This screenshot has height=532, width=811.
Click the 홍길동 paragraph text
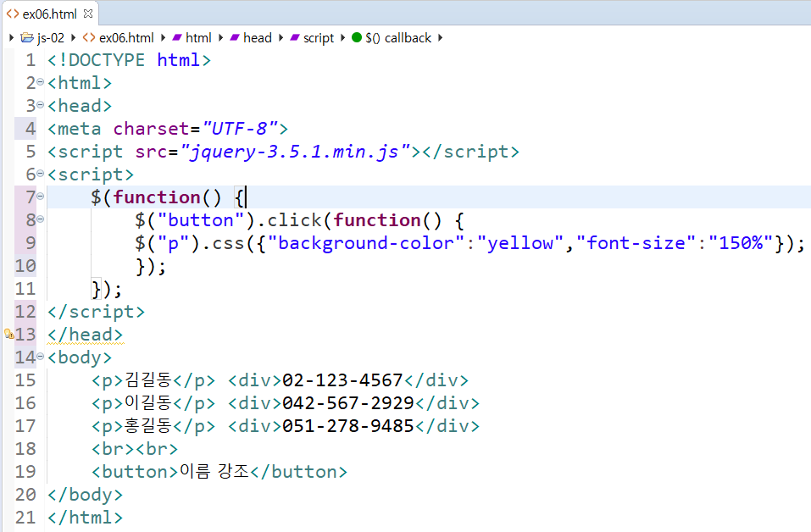coord(148,425)
